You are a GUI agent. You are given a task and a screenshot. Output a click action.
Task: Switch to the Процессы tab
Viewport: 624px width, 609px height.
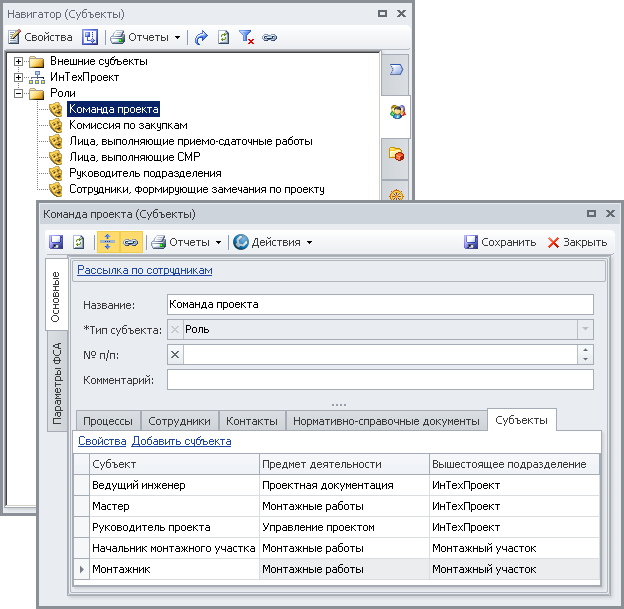pyautogui.click(x=108, y=421)
